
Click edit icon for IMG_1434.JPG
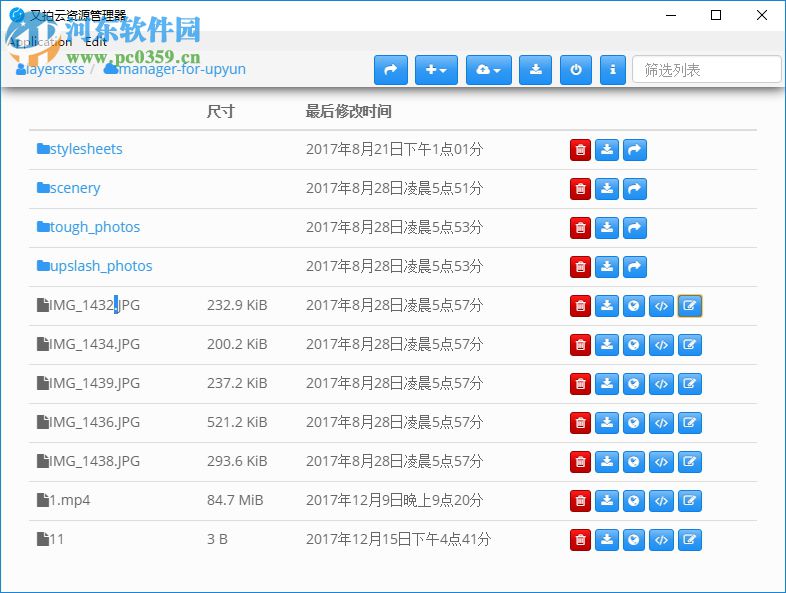[690, 345]
